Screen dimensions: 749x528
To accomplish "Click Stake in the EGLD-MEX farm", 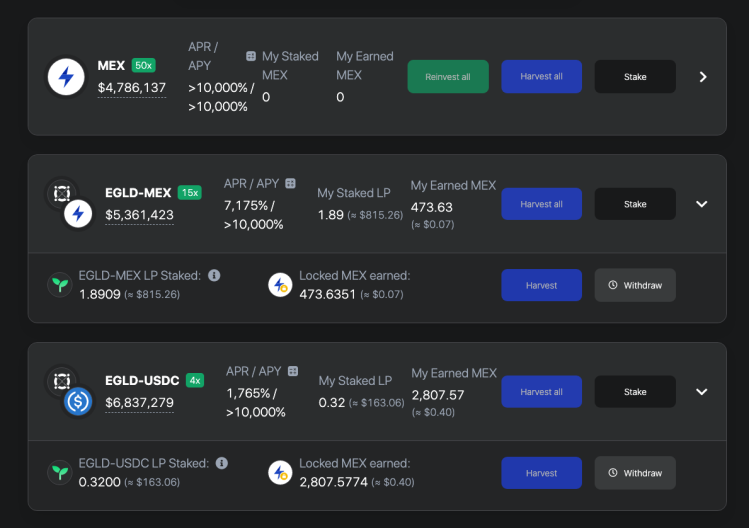I will pos(635,204).
